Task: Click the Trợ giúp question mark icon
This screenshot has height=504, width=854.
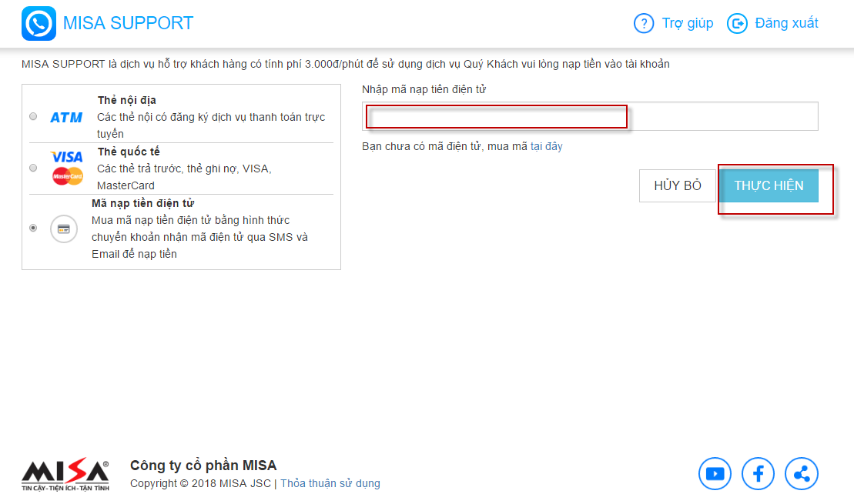Action: coord(644,23)
